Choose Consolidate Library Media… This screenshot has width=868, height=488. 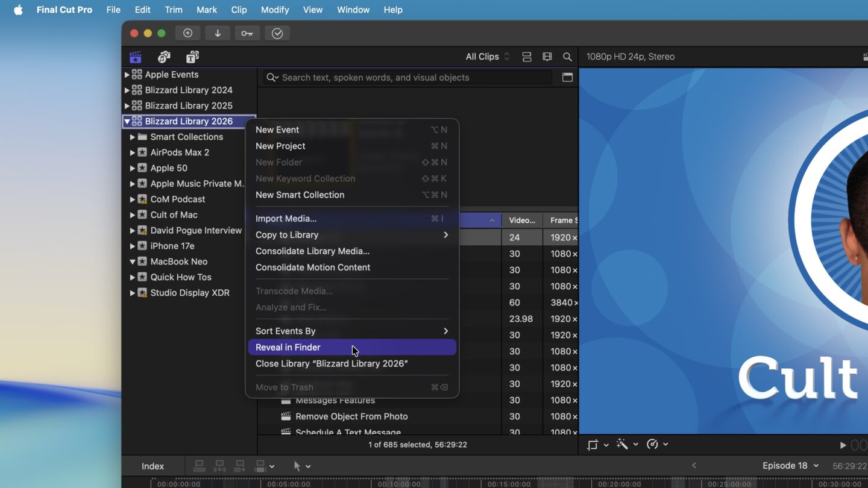[352, 251]
